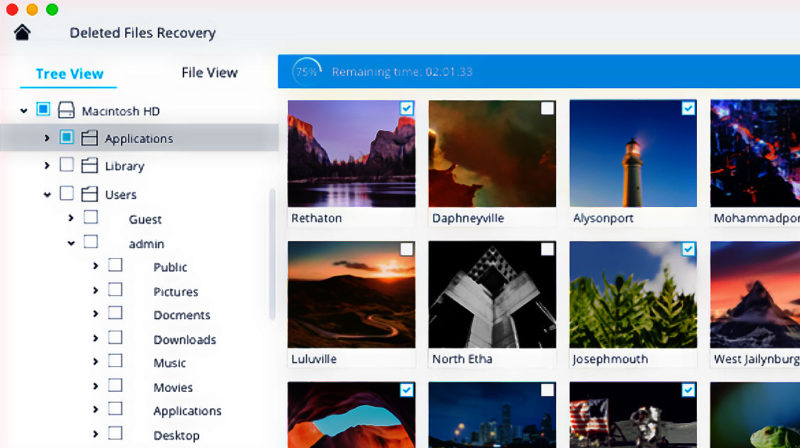The image size is (800, 448).
Task: Click the Users folder icon
Action: (89, 194)
